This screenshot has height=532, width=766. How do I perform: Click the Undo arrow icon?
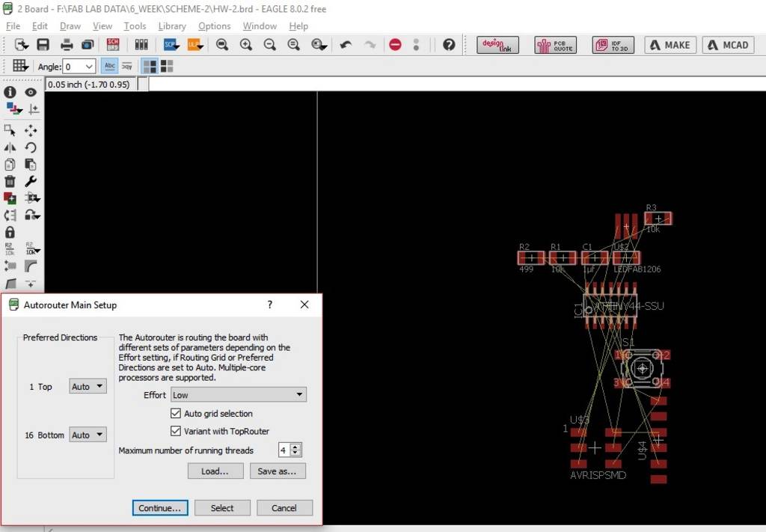346,45
